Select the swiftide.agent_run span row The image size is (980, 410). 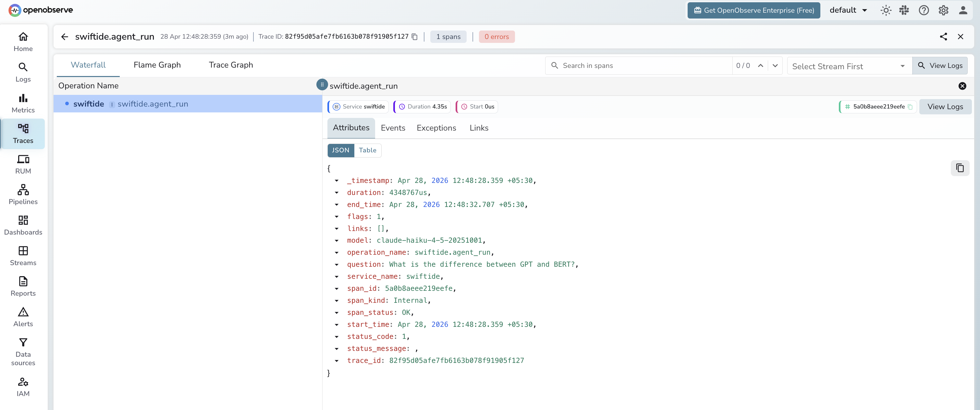coord(188,104)
